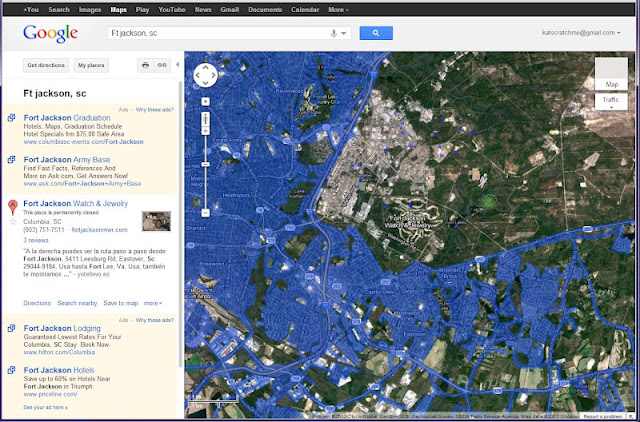Click the Report a problem link
640x422 pixels.
coord(603,416)
